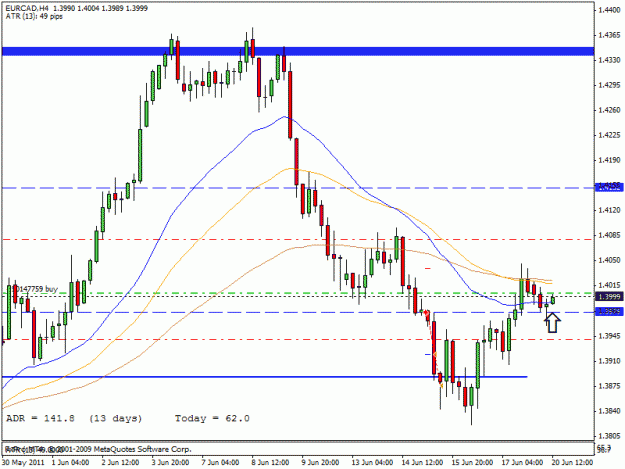Click the 1.3910 price axis label

click(609, 361)
